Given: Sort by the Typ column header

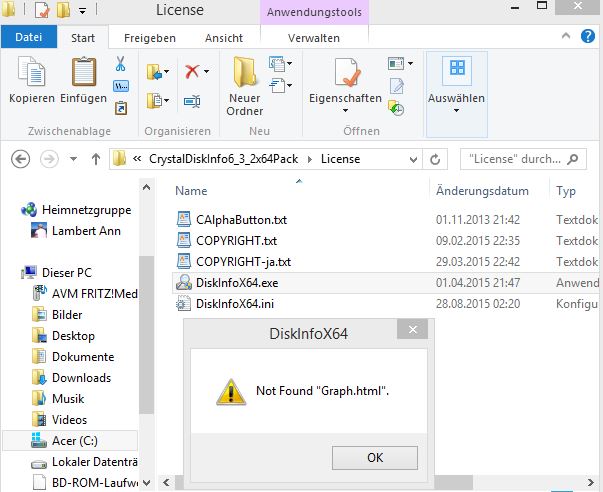Looking at the screenshot, I should pyautogui.click(x=566, y=191).
